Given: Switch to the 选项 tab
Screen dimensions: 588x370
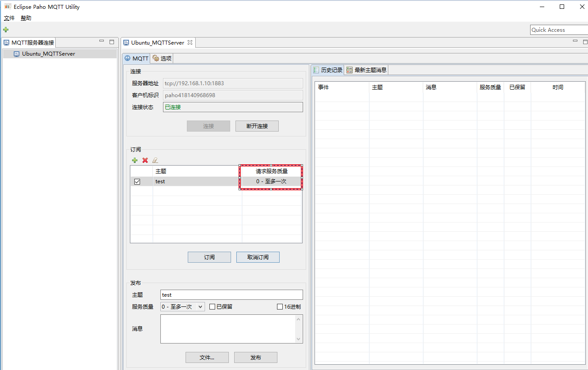Looking at the screenshot, I should tap(162, 58).
